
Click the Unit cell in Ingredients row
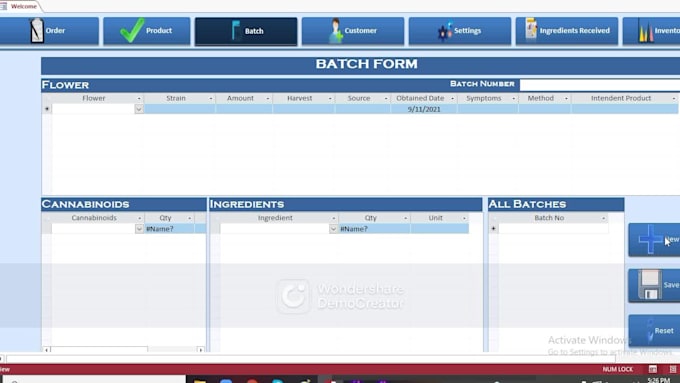(x=439, y=229)
